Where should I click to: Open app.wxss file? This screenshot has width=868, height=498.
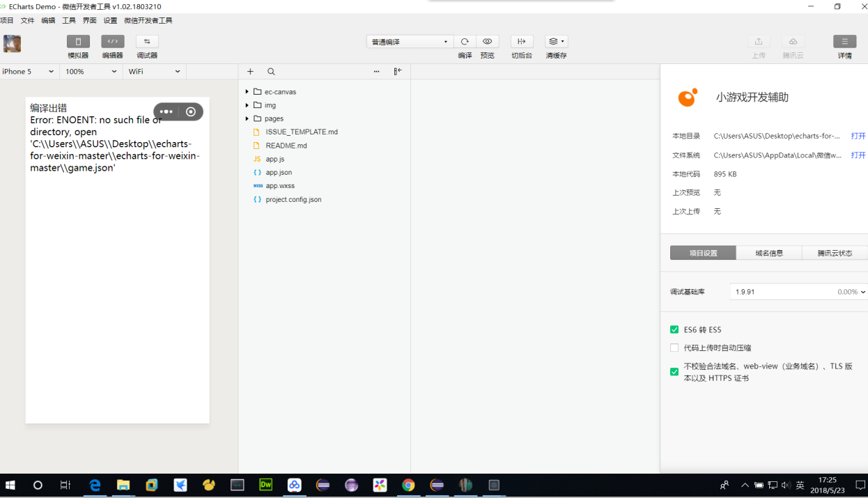click(280, 186)
